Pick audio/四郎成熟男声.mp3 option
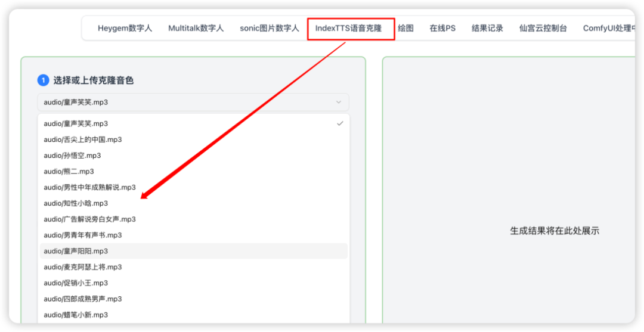 [193, 299]
